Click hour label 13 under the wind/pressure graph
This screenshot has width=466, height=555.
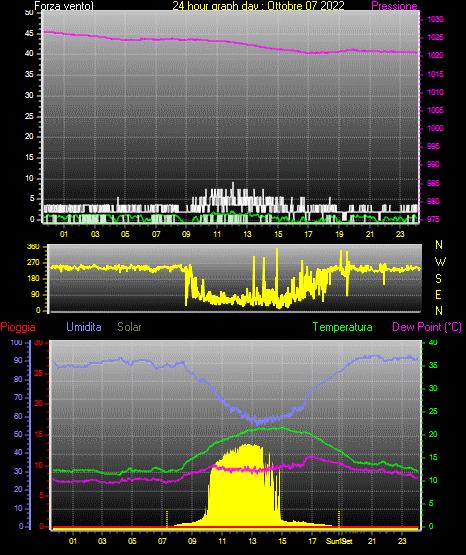coord(247,234)
